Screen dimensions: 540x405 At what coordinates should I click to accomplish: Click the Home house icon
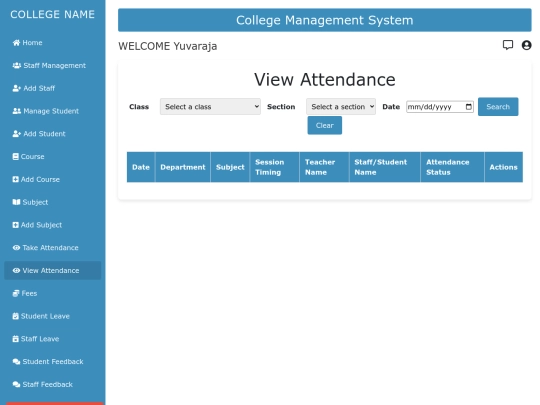click(x=16, y=43)
